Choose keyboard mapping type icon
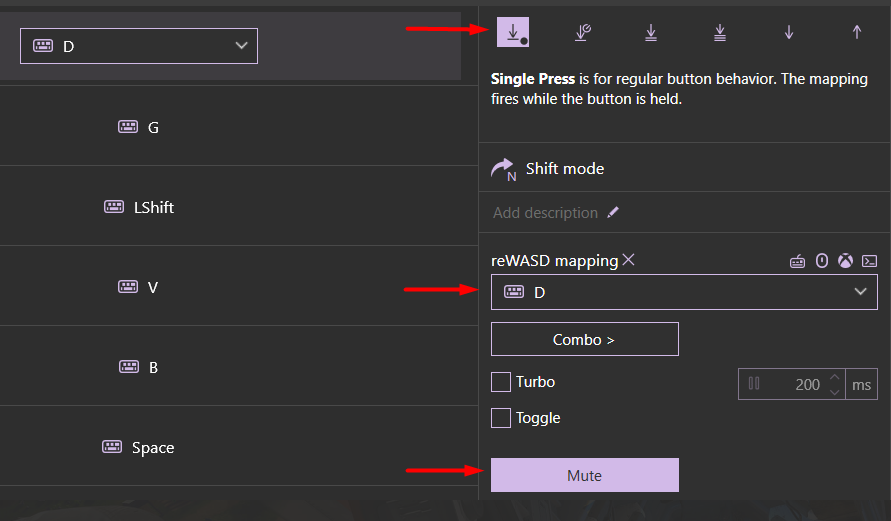Screen dimensions: 891x521 [797, 261]
